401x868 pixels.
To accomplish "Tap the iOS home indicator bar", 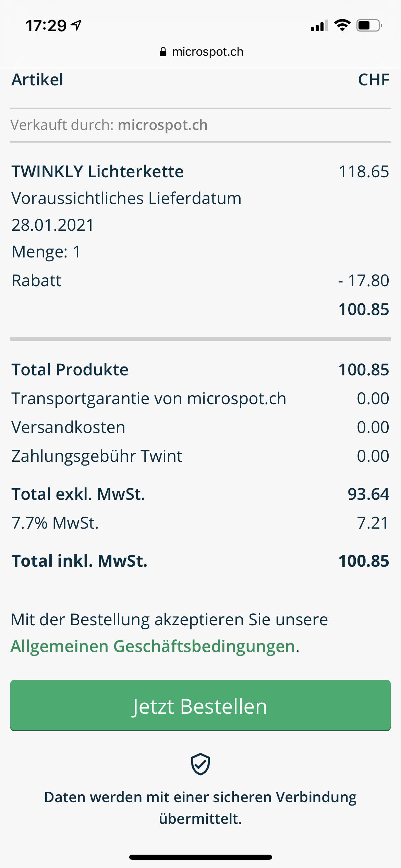I will pyautogui.click(x=200, y=857).
